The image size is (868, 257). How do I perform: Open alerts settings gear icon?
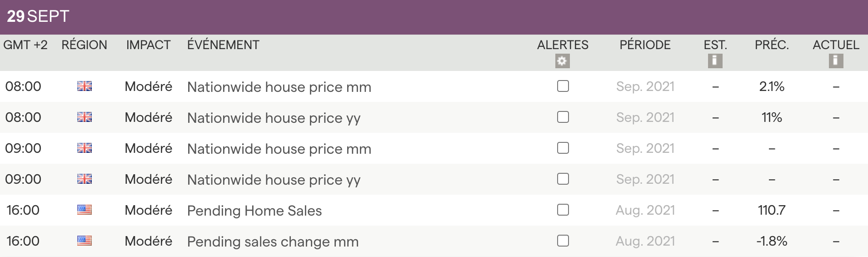(x=562, y=61)
